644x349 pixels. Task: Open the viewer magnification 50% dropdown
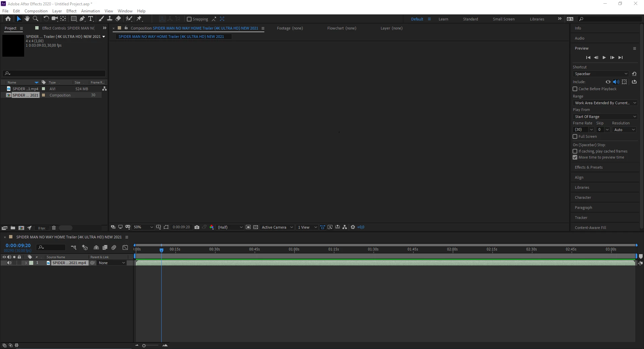[x=143, y=227]
